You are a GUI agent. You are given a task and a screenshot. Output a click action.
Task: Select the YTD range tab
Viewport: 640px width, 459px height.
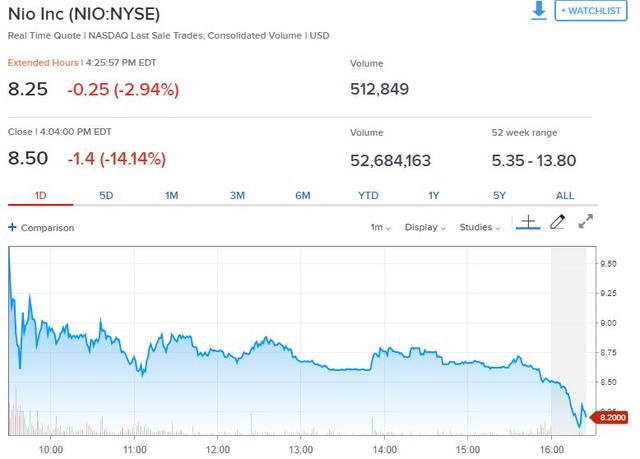[x=368, y=196]
